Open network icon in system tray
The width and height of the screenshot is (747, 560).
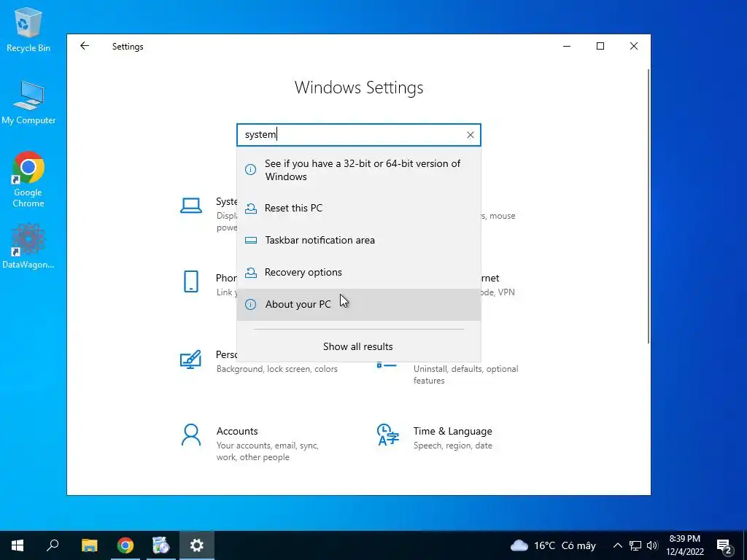click(635, 545)
